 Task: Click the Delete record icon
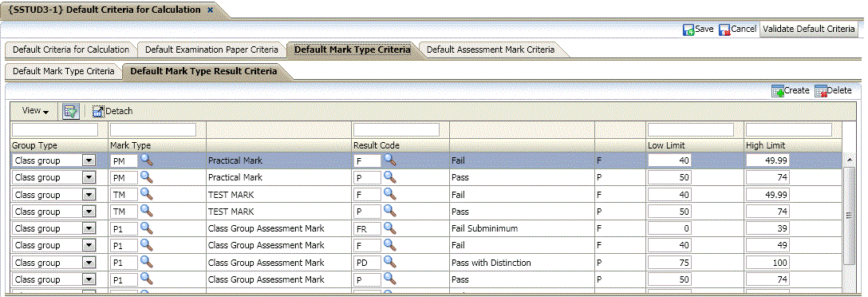coord(820,91)
